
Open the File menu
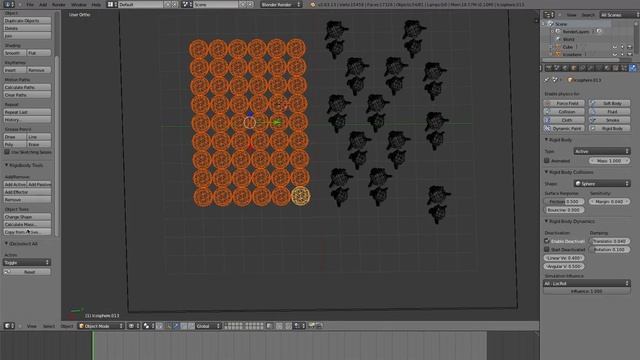pyautogui.click(x=30, y=4)
